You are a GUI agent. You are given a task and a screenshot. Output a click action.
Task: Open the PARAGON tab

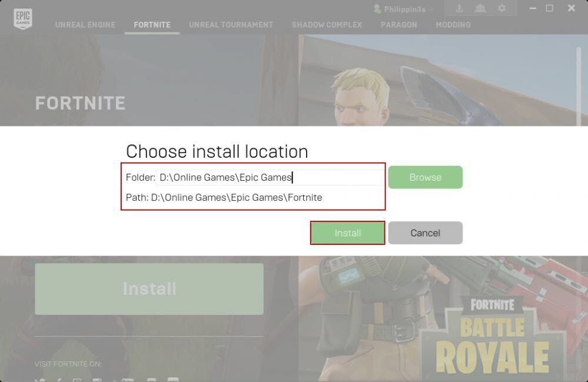[398, 25]
